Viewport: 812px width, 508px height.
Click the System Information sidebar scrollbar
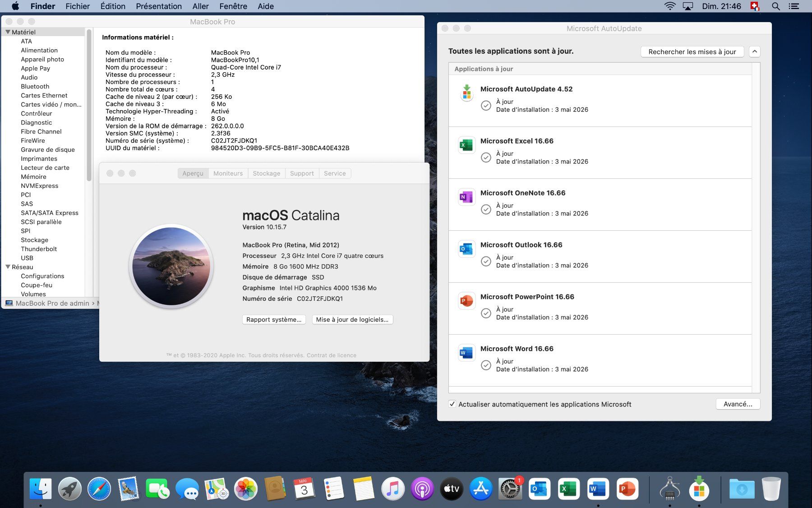point(89,105)
